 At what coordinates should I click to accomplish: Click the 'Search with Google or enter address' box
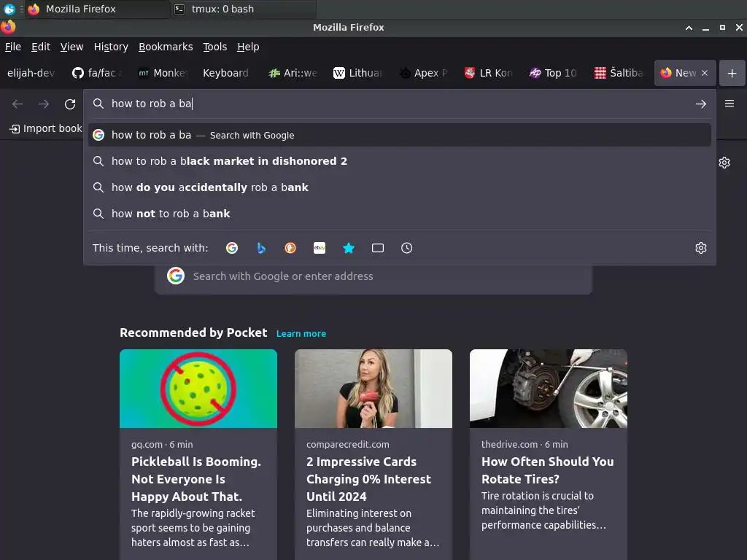click(373, 276)
